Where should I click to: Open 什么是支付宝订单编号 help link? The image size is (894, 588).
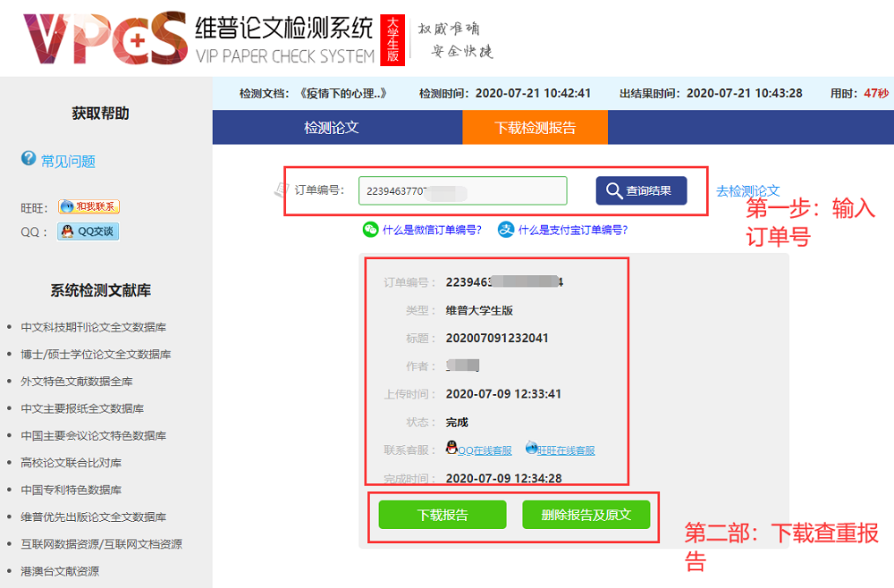[x=573, y=230]
